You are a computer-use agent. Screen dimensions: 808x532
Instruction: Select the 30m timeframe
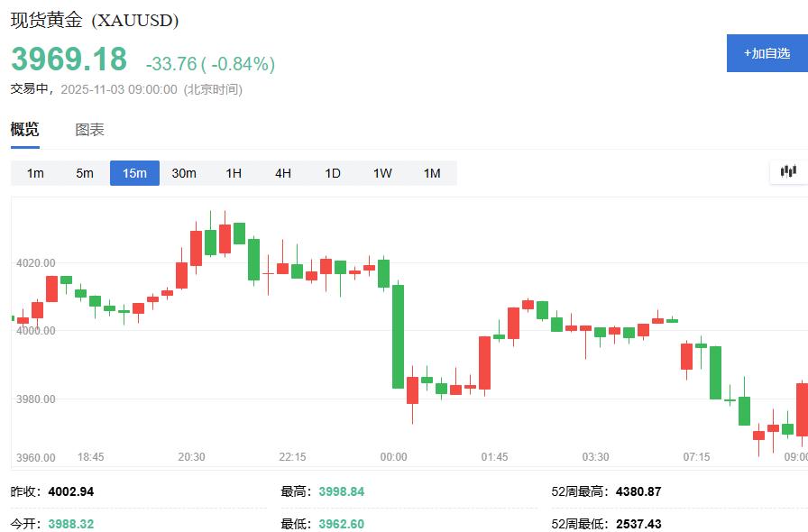pos(184,173)
